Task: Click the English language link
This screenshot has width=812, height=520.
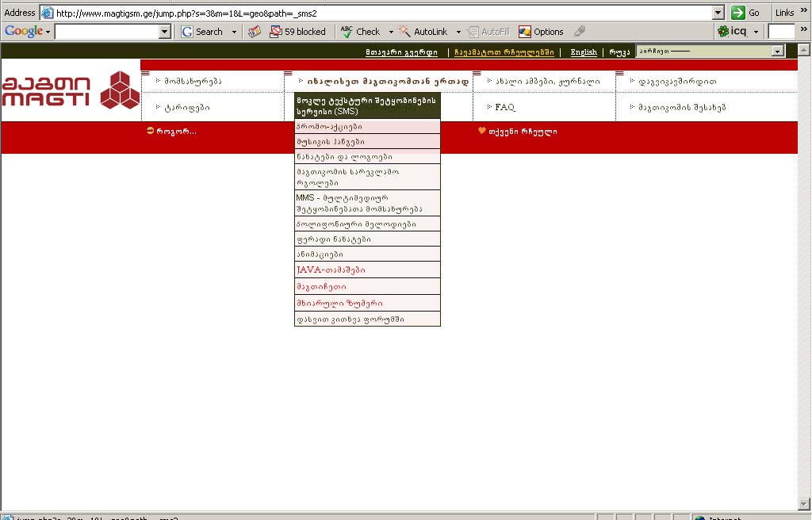Action: [584, 52]
